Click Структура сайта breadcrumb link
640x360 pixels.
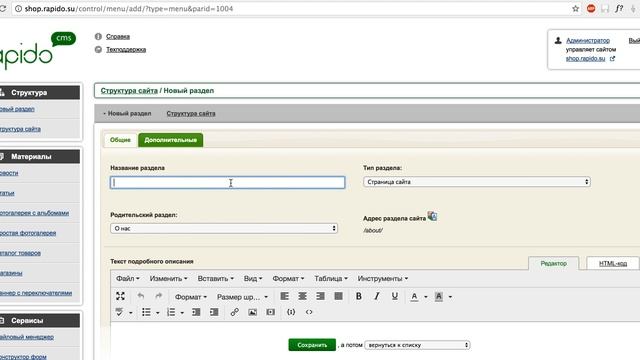click(129, 91)
